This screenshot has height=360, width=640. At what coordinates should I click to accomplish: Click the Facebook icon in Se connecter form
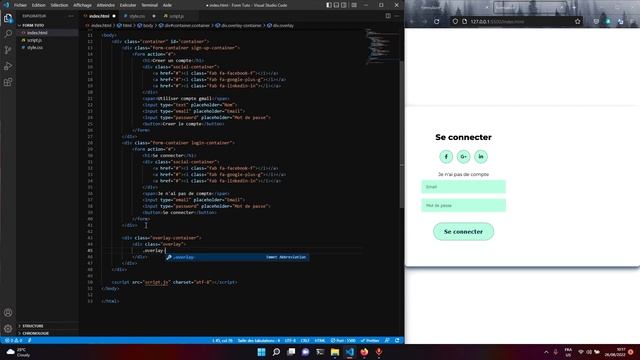click(446, 157)
